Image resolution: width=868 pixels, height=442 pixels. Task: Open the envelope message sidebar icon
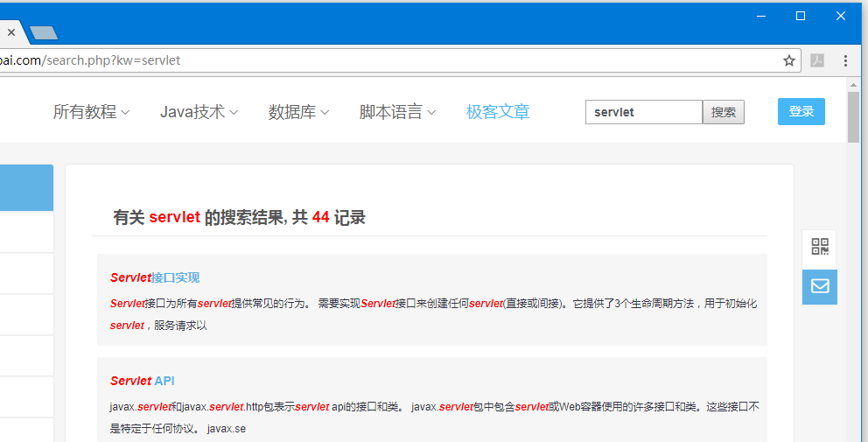(x=820, y=286)
